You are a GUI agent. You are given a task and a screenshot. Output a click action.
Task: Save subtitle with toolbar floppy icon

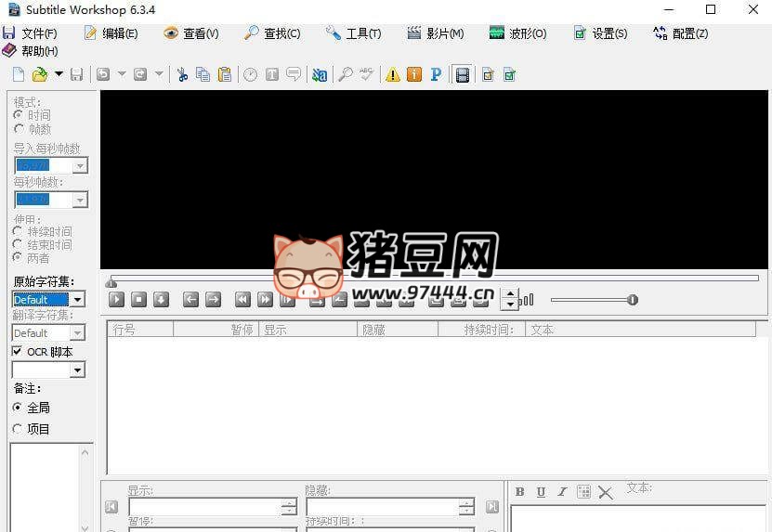(x=76, y=75)
